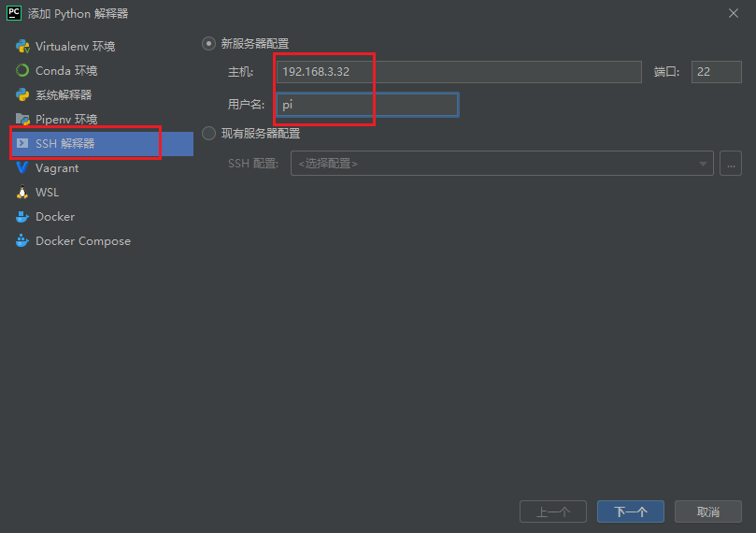Click the Vagrant V icon

(22, 168)
